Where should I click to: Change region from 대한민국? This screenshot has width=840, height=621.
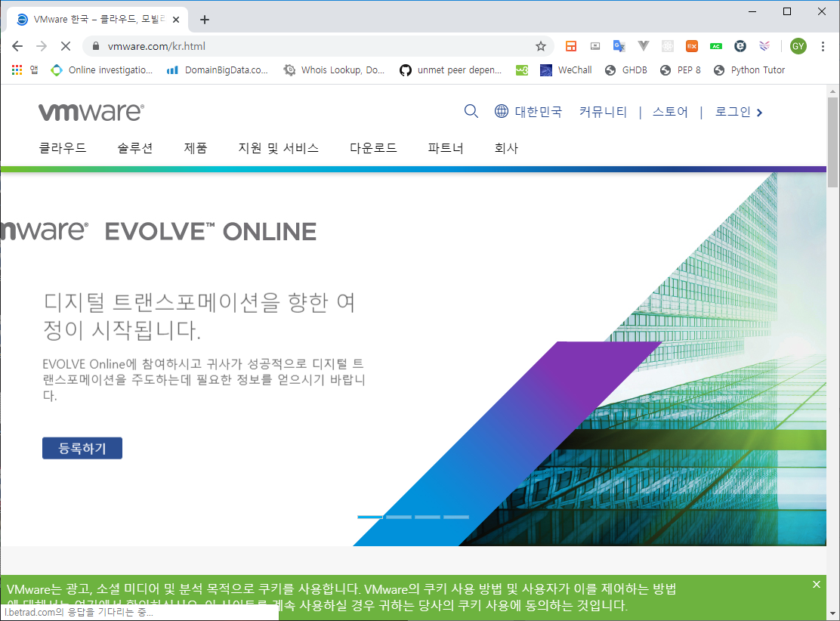[x=539, y=112]
